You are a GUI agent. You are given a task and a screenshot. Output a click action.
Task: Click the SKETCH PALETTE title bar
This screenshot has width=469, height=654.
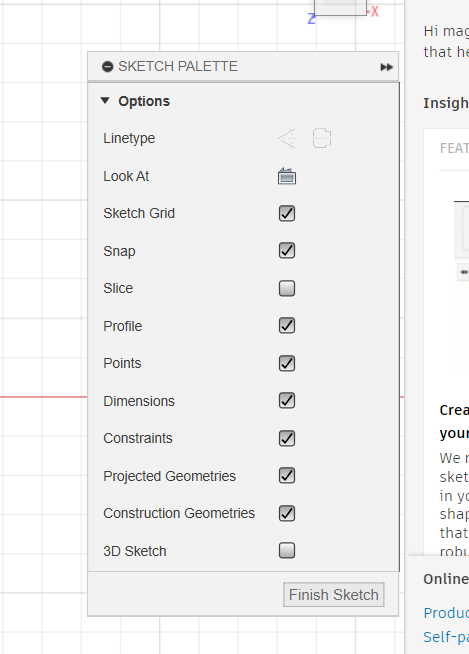coord(243,67)
